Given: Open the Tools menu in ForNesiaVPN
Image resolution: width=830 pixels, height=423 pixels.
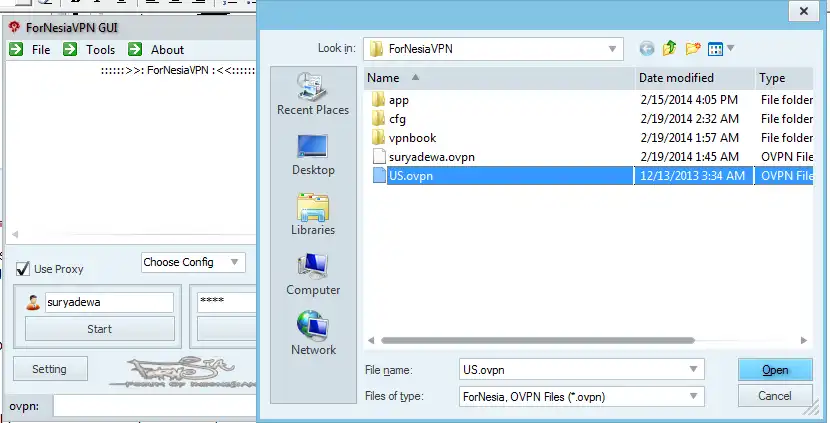Looking at the screenshot, I should click(101, 50).
